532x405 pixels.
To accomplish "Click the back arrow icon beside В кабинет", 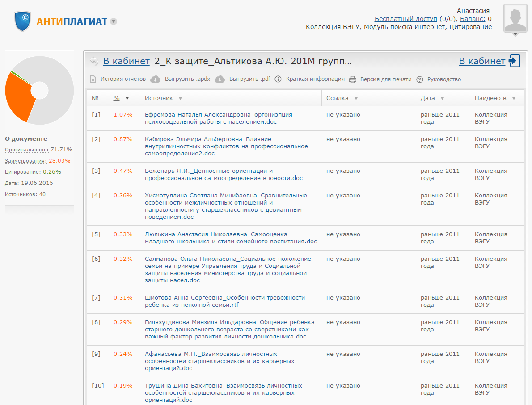I will (94, 61).
